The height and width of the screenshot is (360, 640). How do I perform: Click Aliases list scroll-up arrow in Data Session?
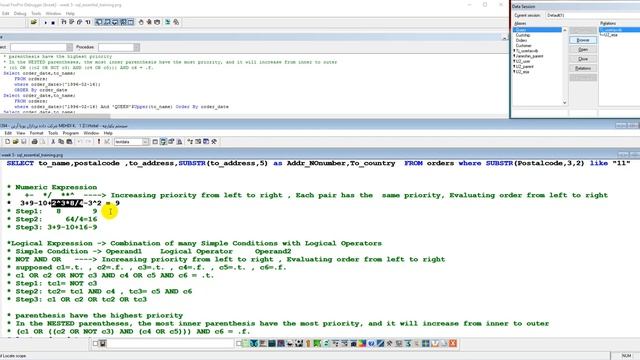point(565,30)
